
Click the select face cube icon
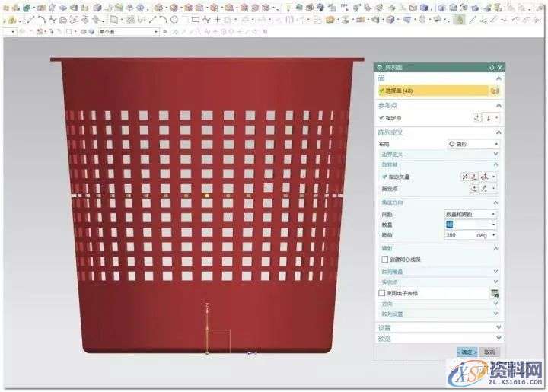coord(495,91)
